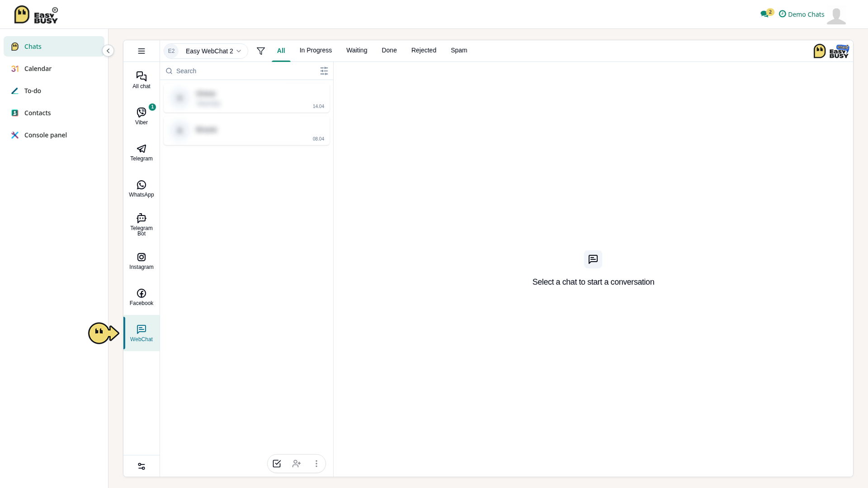
Task: Open Chats in the left menu
Action: tap(54, 47)
